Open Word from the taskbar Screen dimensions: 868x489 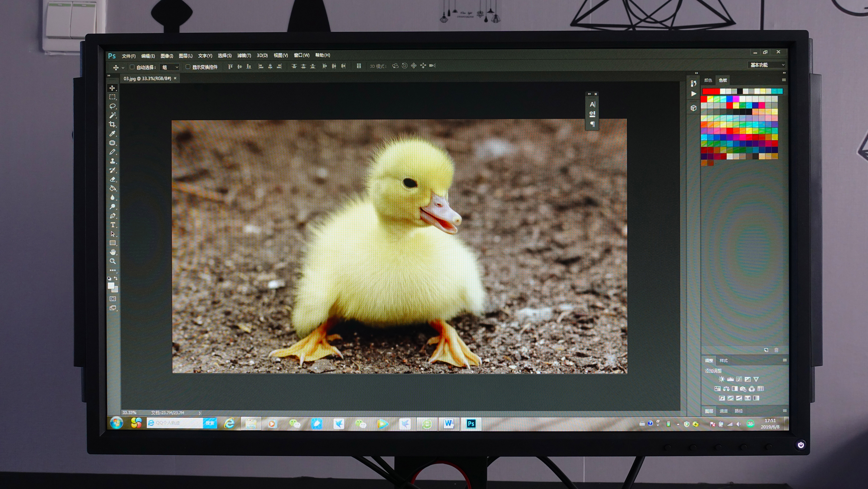[x=448, y=424]
